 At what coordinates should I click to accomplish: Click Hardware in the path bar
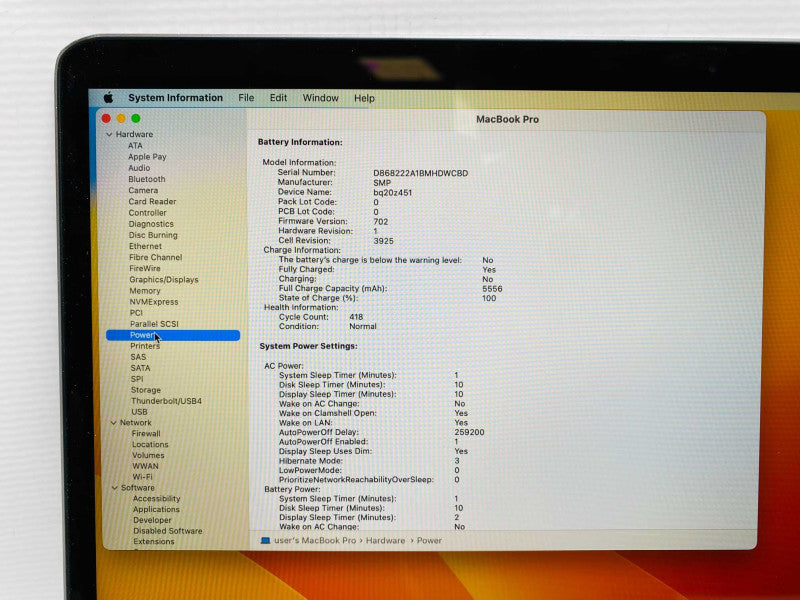(385, 540)
